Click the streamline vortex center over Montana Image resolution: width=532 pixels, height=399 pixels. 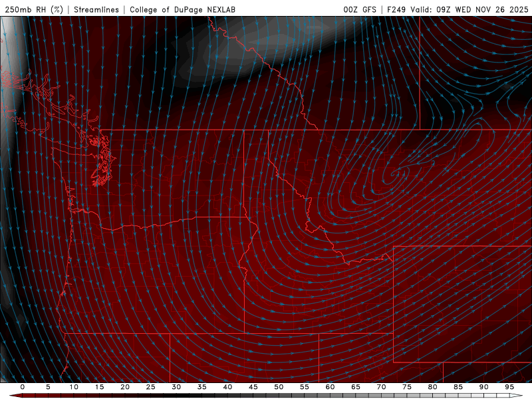pos(394,174)
